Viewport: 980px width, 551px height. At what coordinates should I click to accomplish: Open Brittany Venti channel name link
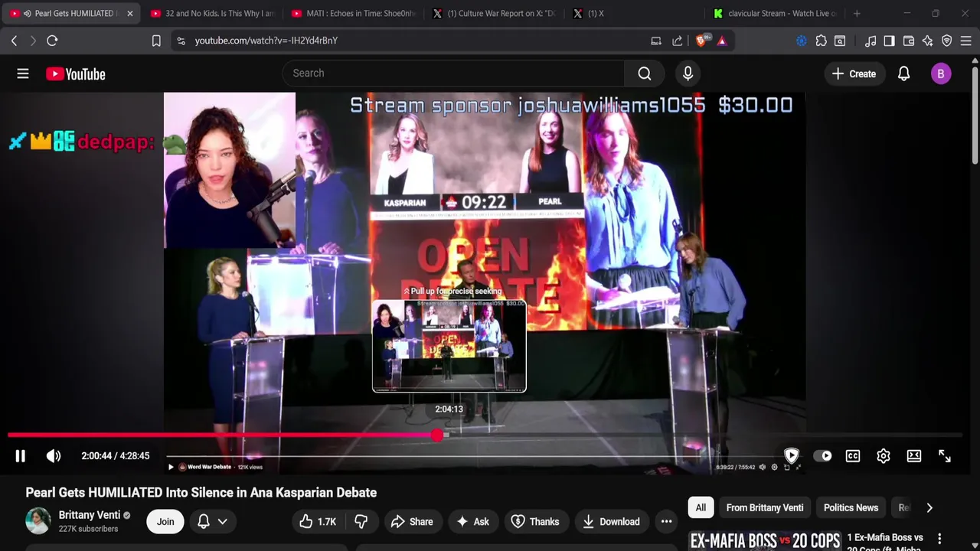90,515
